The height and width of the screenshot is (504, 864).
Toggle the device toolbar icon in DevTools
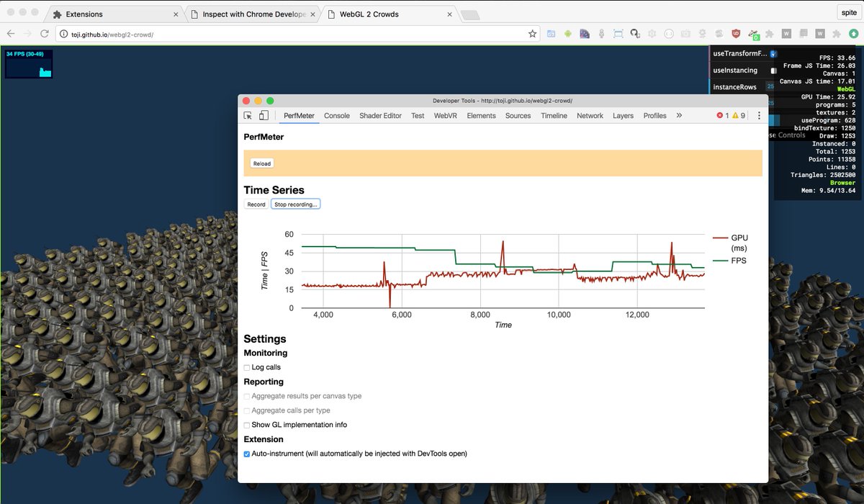point(264,116)
